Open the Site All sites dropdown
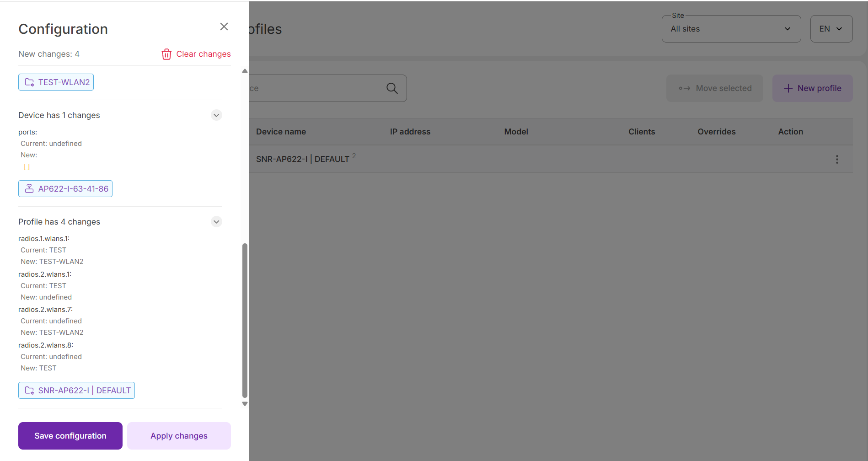Screen dimensions: 868x461 [x=731, y=29]
